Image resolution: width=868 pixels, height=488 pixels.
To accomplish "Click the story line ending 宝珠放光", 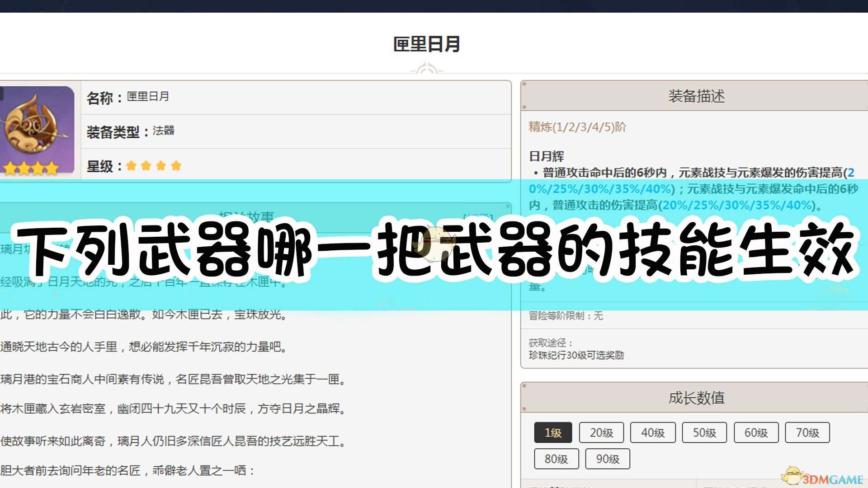I will click(x=144, y=314).
